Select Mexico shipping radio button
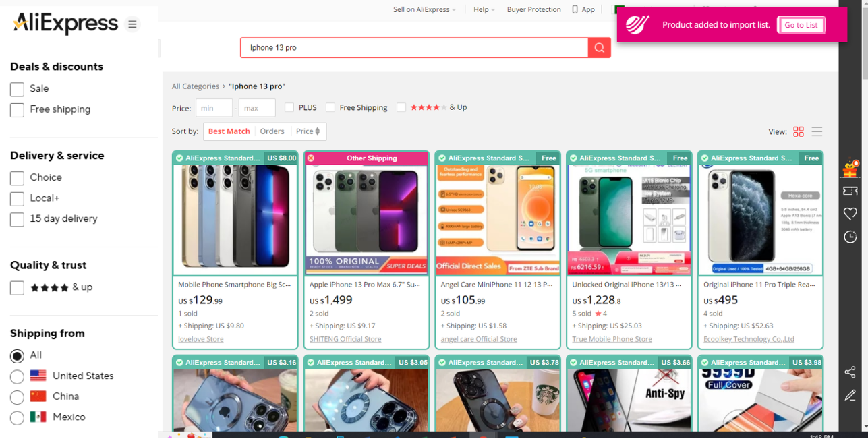868x445 pixels. click(x=18, y=418)
